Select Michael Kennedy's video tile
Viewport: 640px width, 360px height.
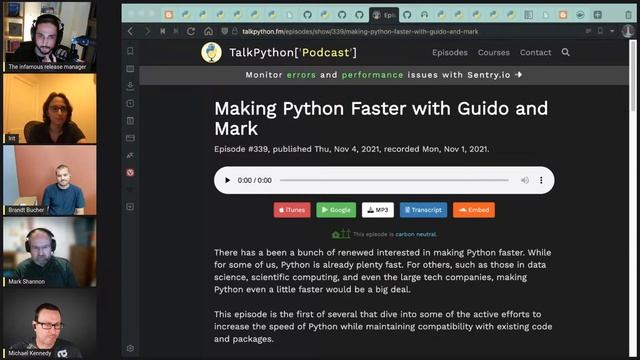pyautogui.click(x=50, y=324)
